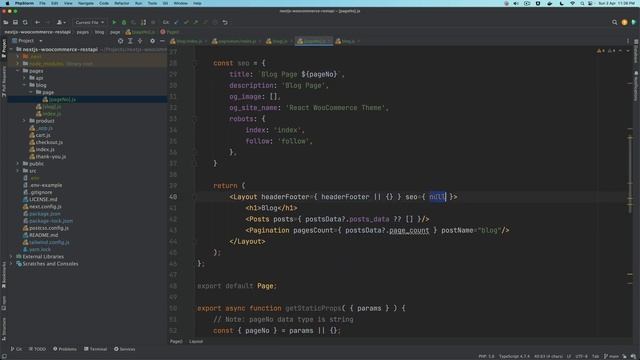The width and height of the screenshot is (640, 360).
Task: Open the Terminal tool window
Action: point(95,349)
